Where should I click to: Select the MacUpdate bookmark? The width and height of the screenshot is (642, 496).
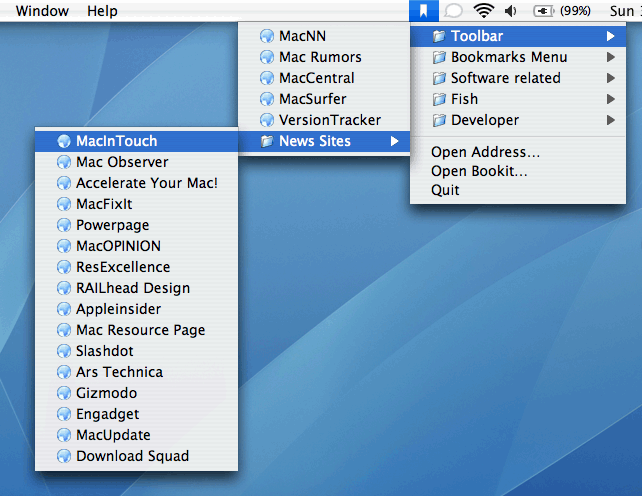[x=136, y=435]
